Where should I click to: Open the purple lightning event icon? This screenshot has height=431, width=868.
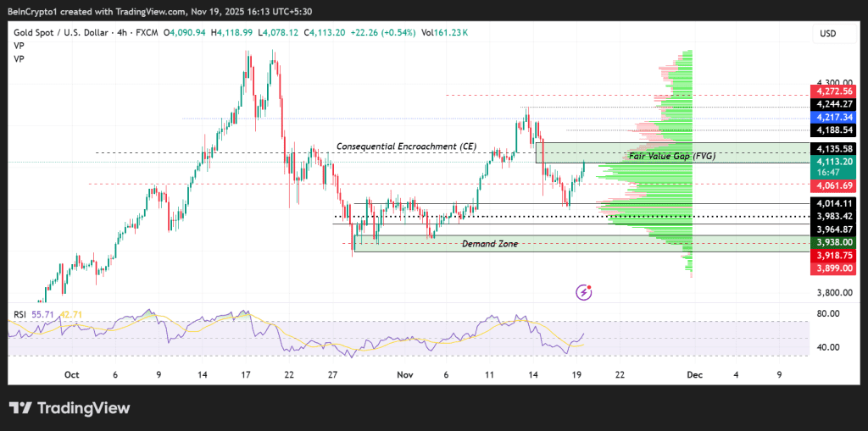(x=583, y=291)
